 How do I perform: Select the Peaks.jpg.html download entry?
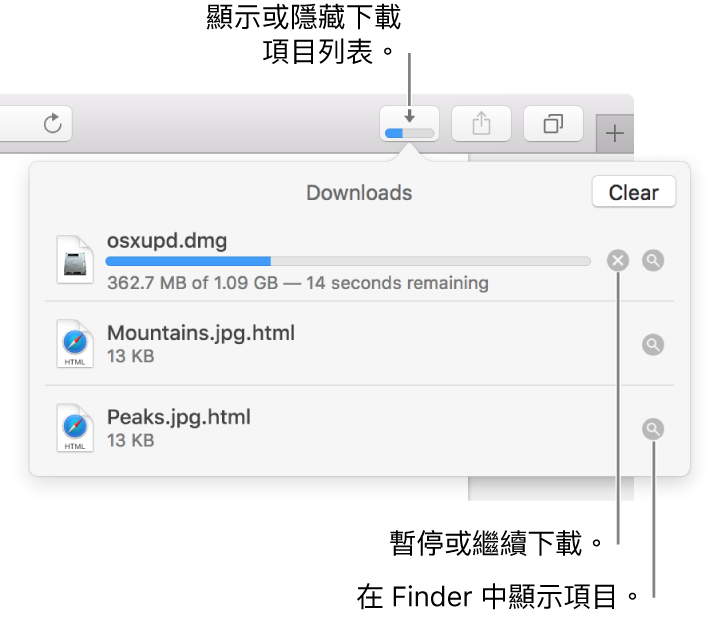click(x=359, y=428)
